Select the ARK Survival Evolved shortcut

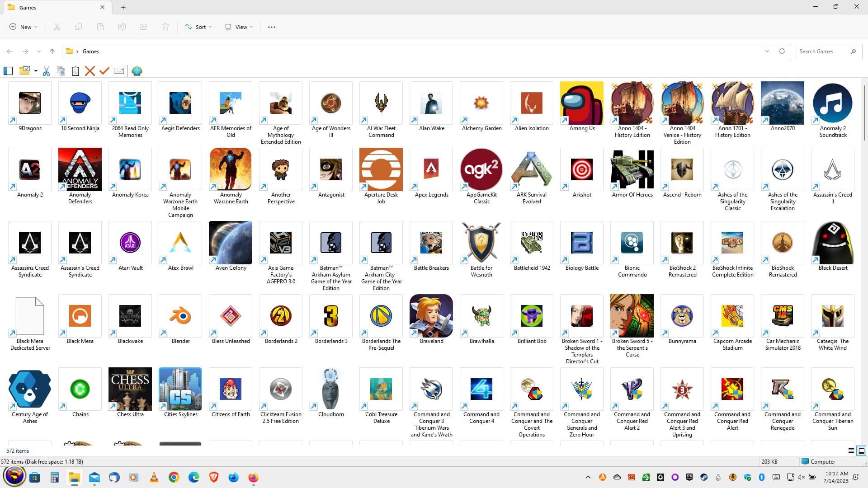tap(532, 177)
